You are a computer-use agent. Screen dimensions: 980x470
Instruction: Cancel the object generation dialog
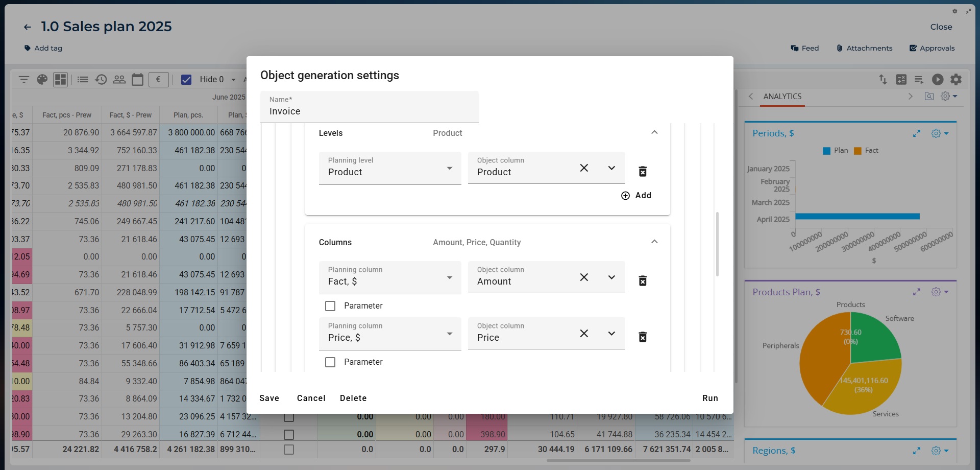pyautogui.click(x=311, y=398)
